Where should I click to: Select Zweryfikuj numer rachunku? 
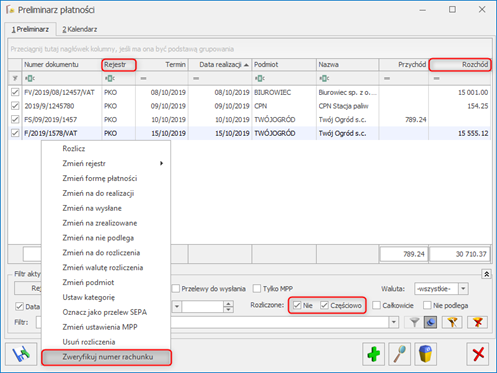106,357
